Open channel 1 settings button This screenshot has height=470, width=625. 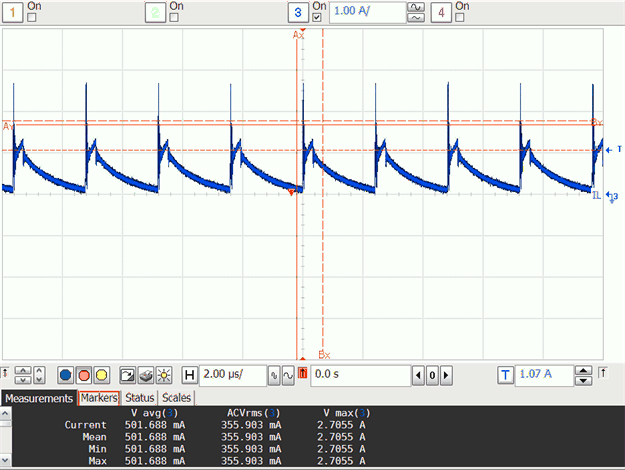click(x=12, y=12)
